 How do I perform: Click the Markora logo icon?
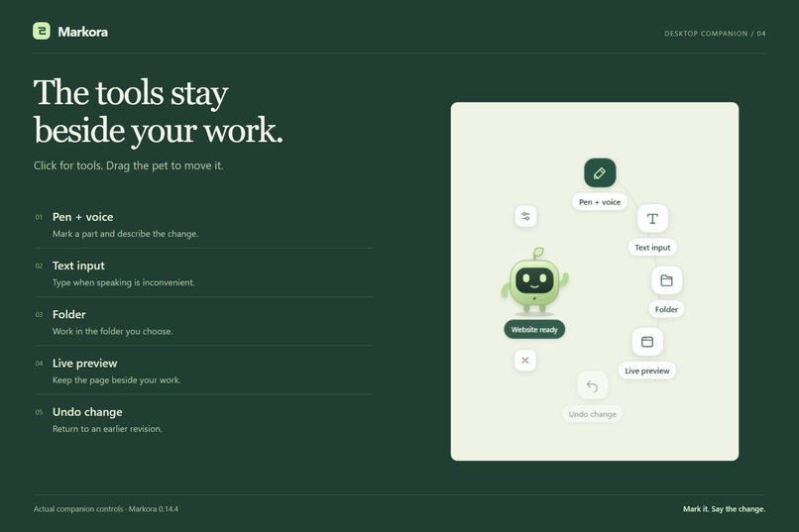coord(42,31)
